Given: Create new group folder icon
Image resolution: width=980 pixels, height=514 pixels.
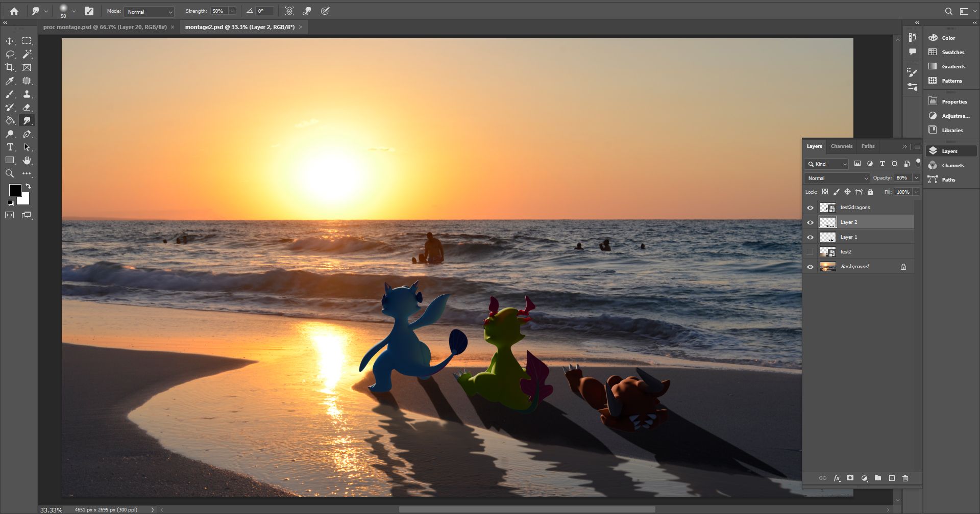Looking at the screenshot, I should 878,478.
